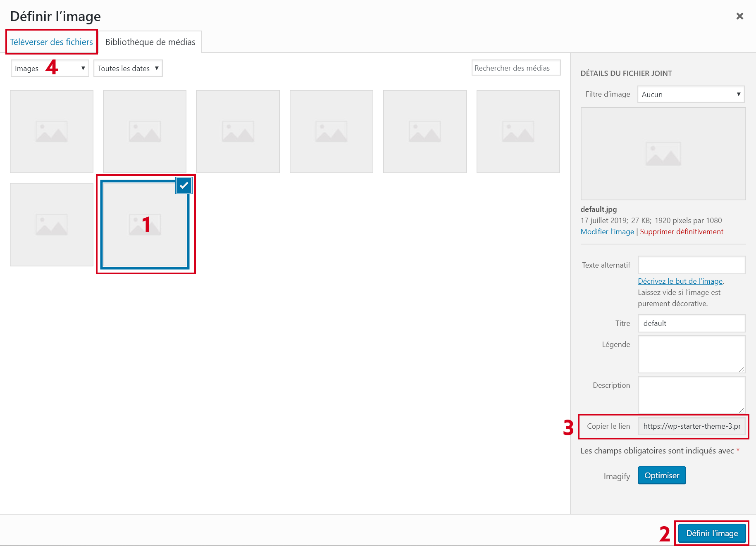The height and width of the screenshot is (546, 756).
Task: Select the last thumbnail in the top row
Action: click(x=518, y=131)
